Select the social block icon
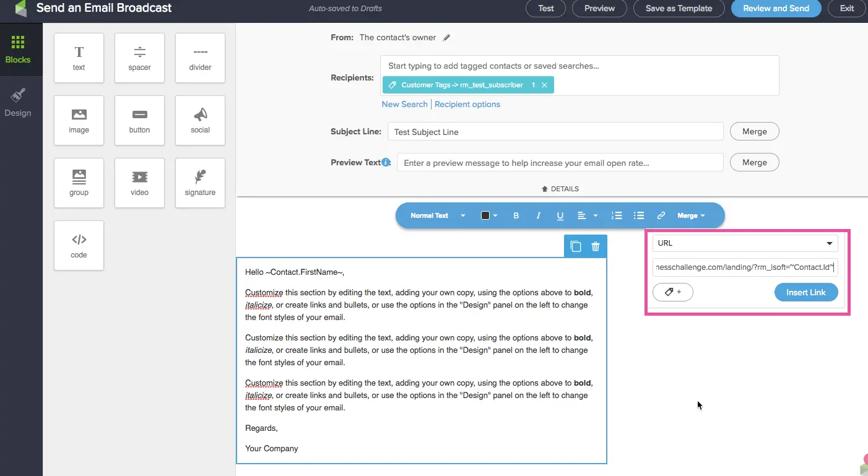The image size is (868, 476). [200, 121]
